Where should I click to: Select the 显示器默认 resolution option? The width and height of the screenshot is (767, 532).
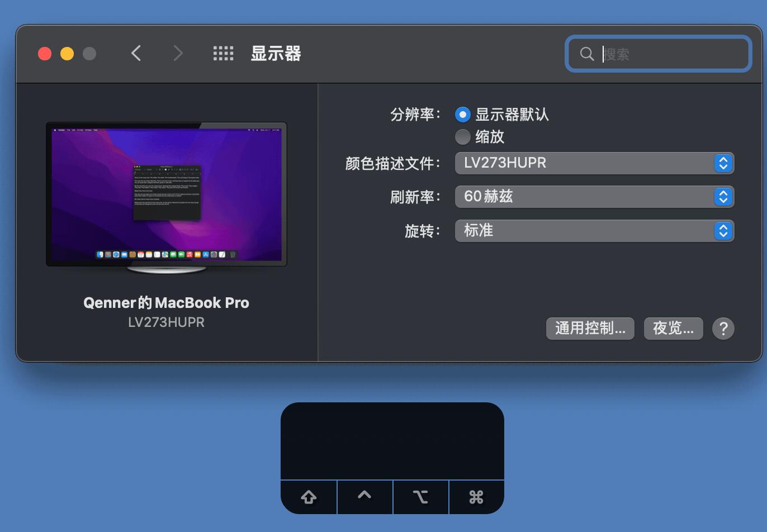(463, 115)
